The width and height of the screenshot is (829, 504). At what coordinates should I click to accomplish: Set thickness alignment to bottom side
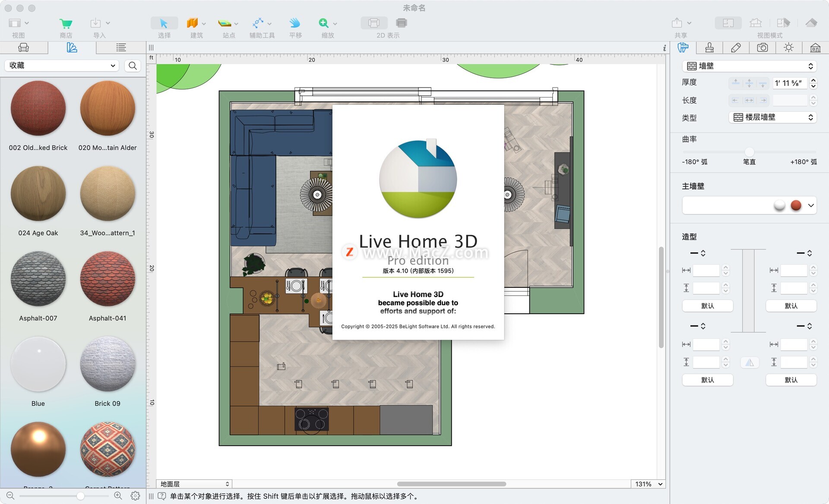tap(763, 83)
